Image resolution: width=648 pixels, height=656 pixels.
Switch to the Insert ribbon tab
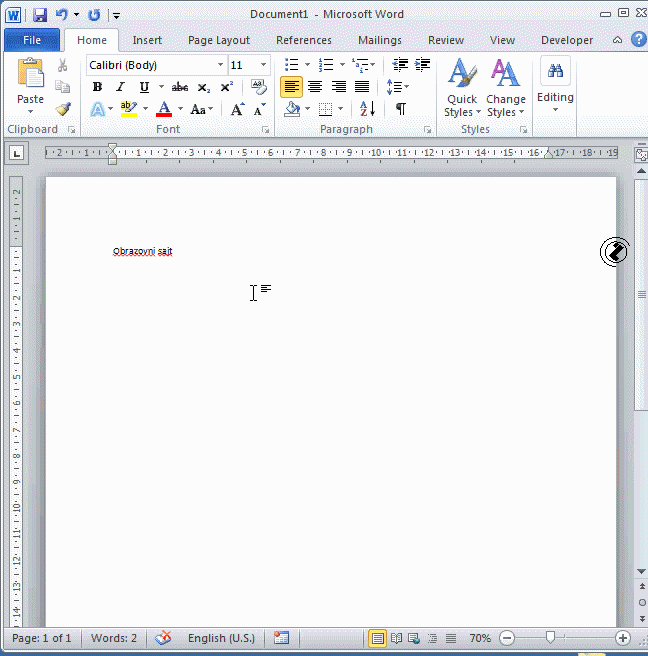147,40
